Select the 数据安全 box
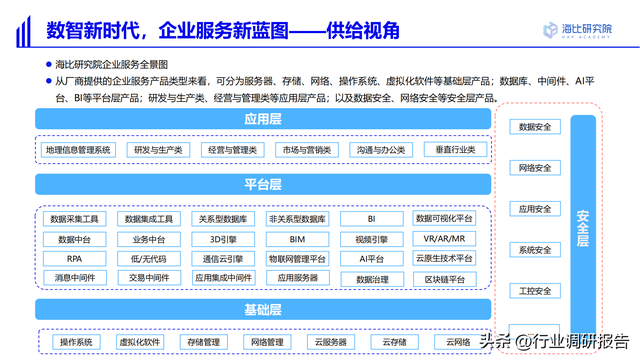640x360 pixels. coord(535,127)
